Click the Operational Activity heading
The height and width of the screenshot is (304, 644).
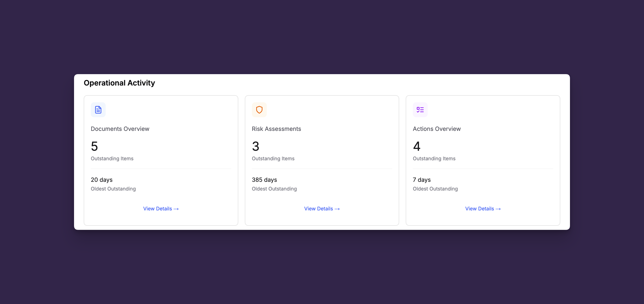pyautogui.click(x=119, y=83)
